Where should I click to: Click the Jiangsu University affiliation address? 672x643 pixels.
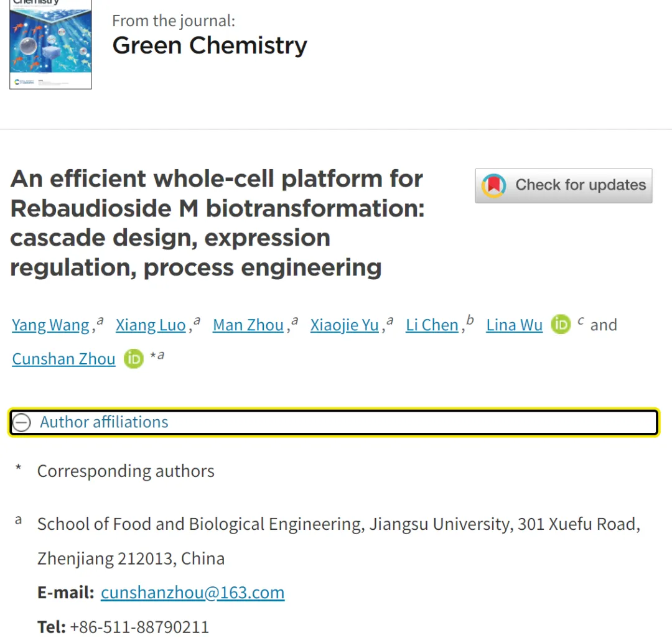[338, 524]
